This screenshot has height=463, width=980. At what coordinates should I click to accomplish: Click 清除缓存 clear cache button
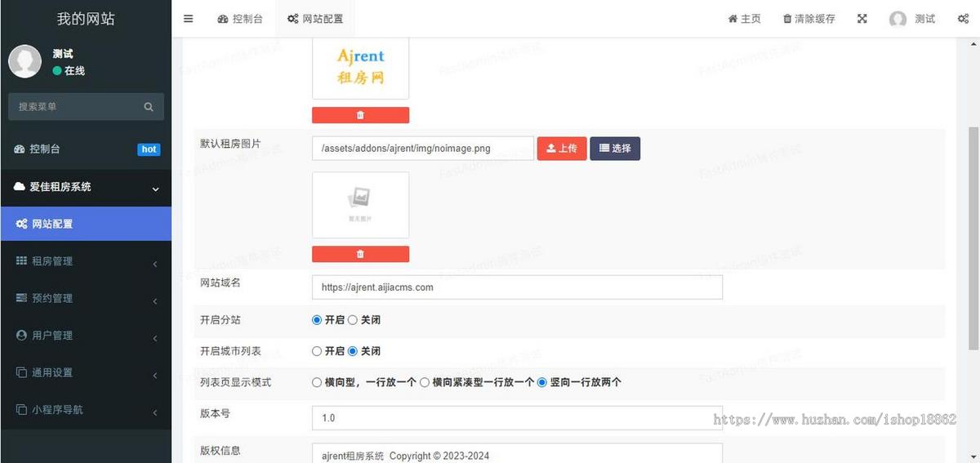[x=808, y=19]
